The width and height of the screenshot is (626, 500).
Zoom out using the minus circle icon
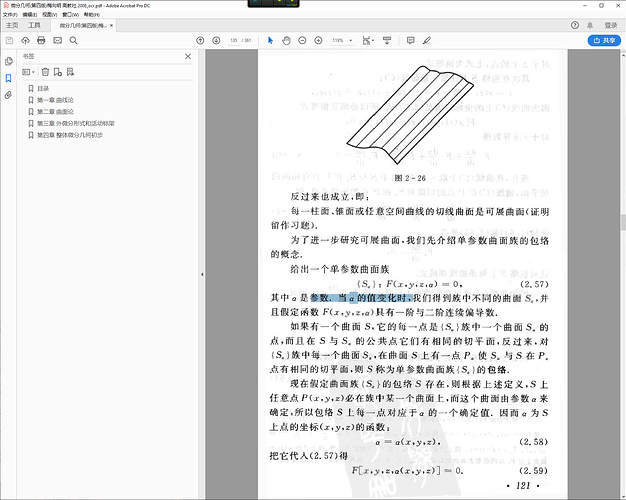tap(302, 40)
